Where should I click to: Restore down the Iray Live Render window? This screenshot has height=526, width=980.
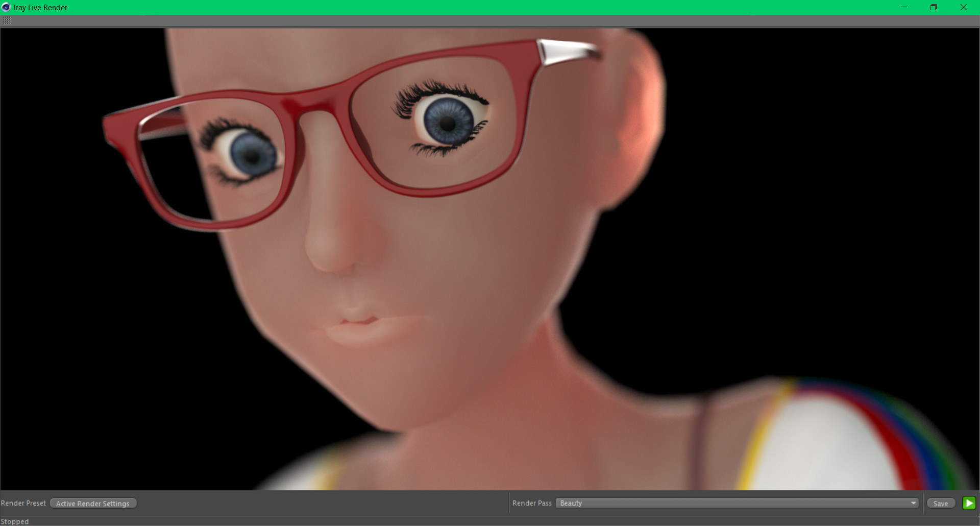[x=934, y=7]
